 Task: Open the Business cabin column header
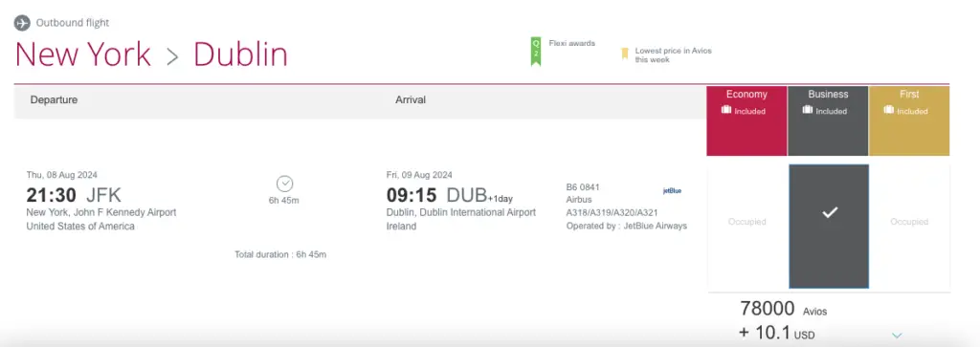tap(828, 120)
